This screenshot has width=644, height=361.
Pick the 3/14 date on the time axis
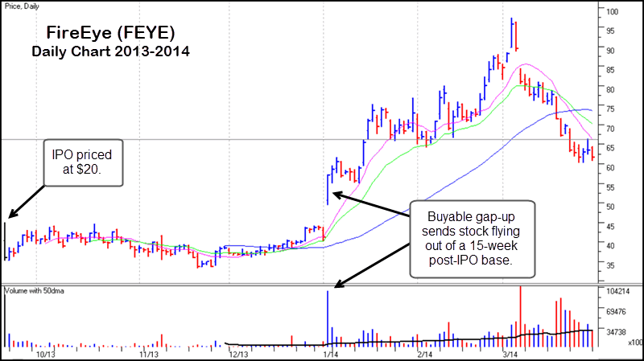pyautogui.click(x=510, y=354)
